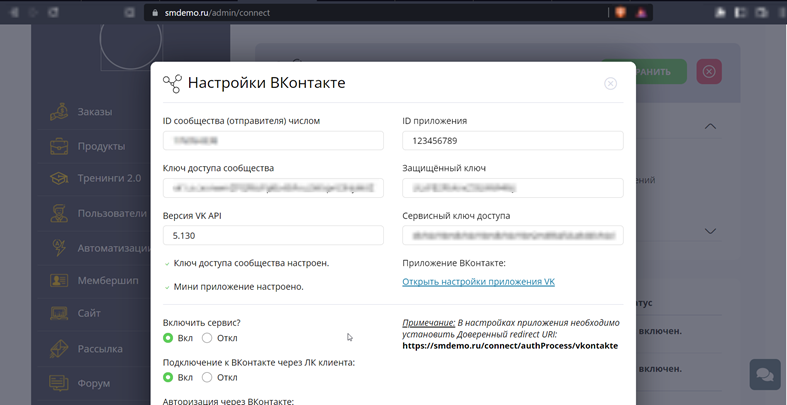Open Рассылка menu item
The width and height of the screenshot is (787, 405).
[100, 348]
